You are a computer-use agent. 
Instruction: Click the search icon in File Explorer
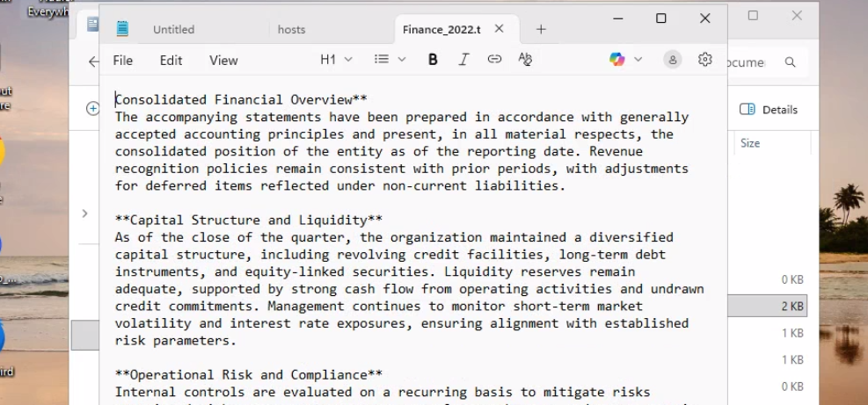click(x=791, y=62)
